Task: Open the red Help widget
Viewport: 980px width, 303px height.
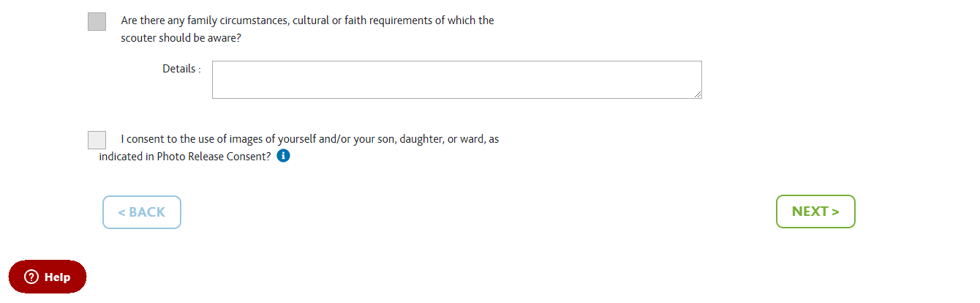Action: coord(48,277)
